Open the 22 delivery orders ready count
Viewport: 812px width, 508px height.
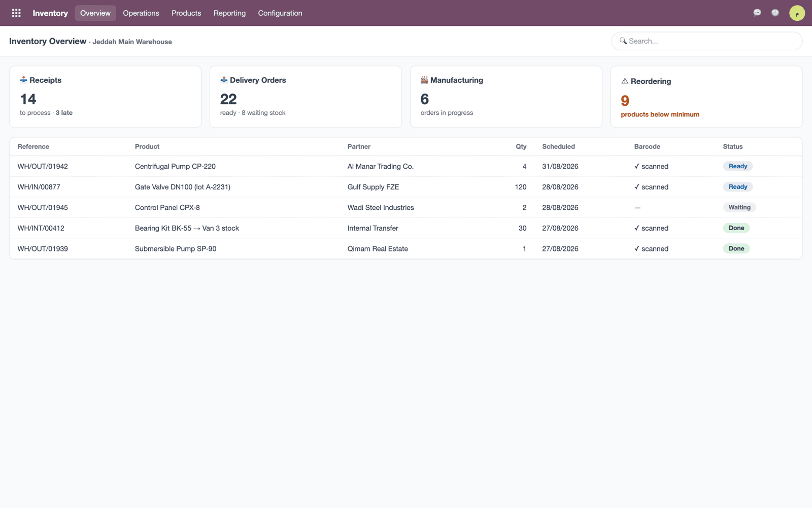[x=228, y=99]
